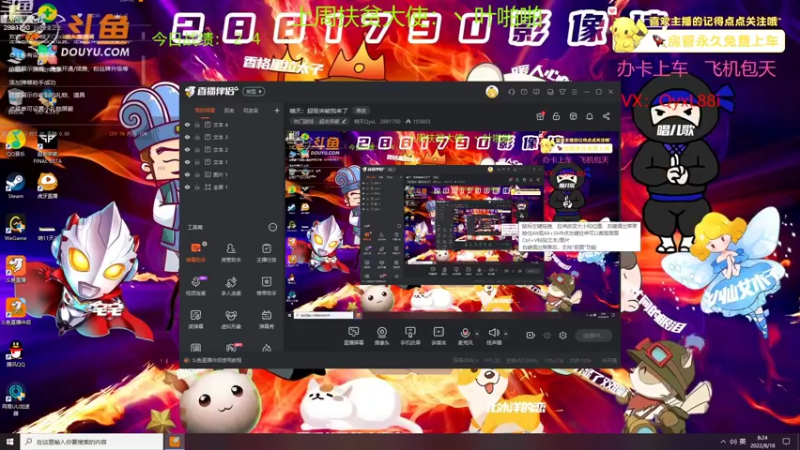Open WeGame desktop shortcut
800x450 pixels.
15,228
